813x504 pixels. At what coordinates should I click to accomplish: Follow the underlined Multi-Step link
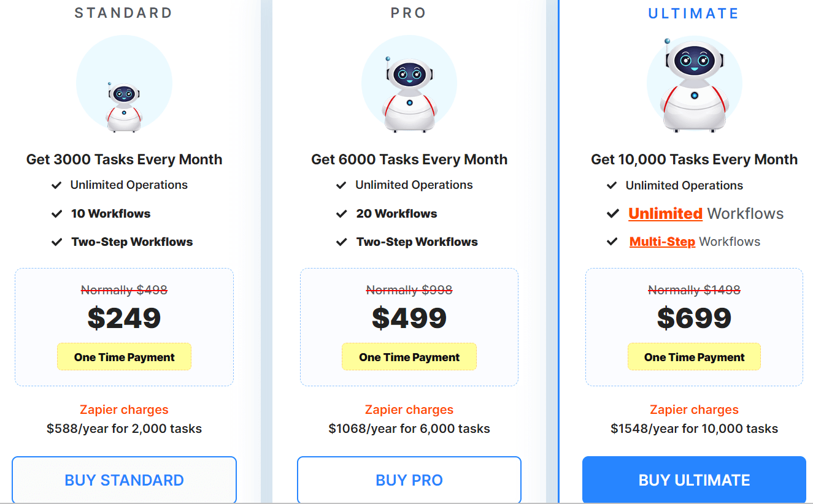(x=662, y=242)
